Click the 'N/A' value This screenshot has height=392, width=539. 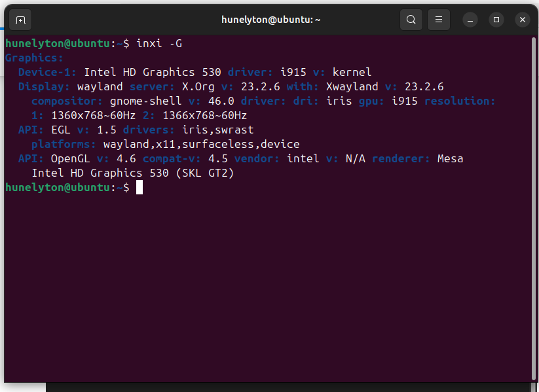point(356,159)
